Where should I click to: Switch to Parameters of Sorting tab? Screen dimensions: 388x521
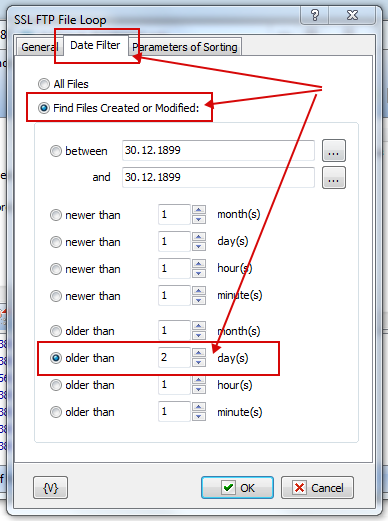click(185, 47)
